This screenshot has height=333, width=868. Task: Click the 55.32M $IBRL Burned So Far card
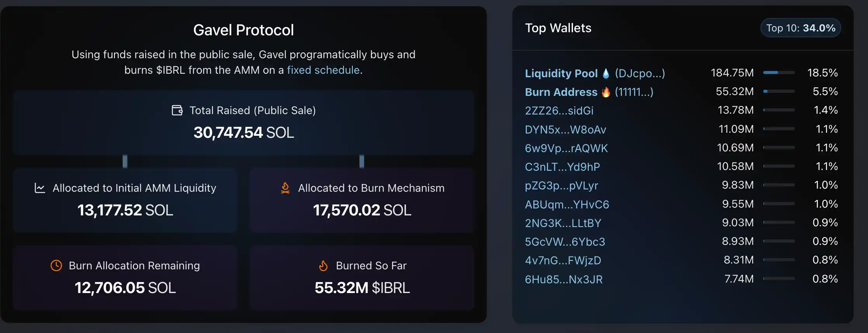pos(362,278)
